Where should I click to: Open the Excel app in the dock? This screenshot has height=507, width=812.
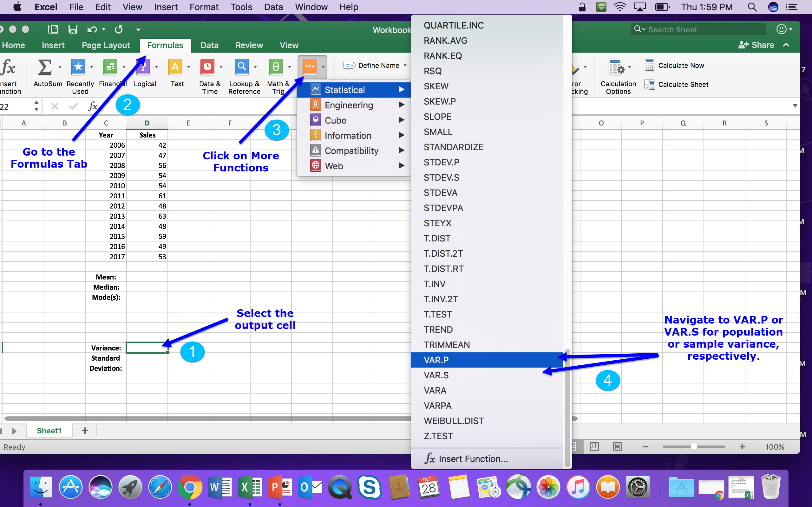point(250,487)
